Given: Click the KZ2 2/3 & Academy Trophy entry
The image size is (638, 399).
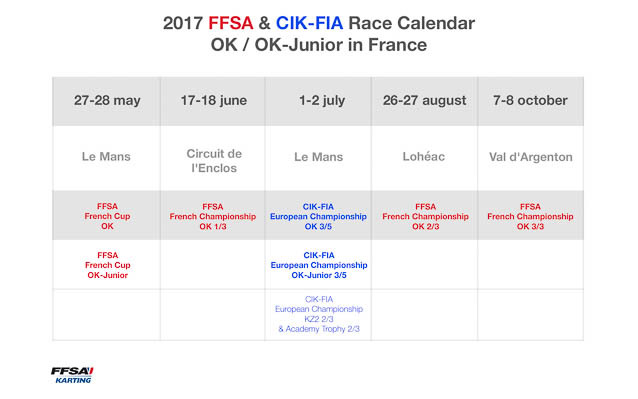Looking at the screenshot, I should click(319, 314).
